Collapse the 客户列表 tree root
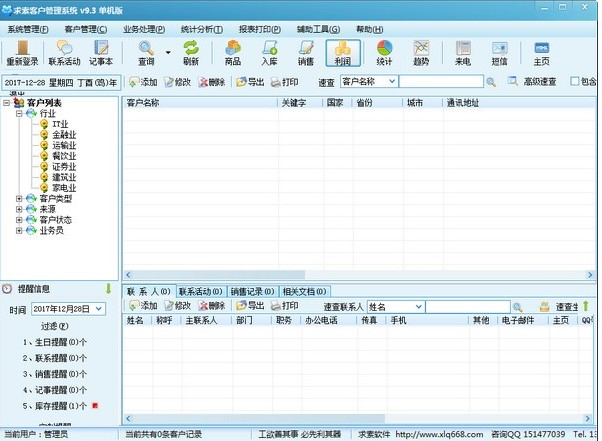 click(x=7, y=103)
